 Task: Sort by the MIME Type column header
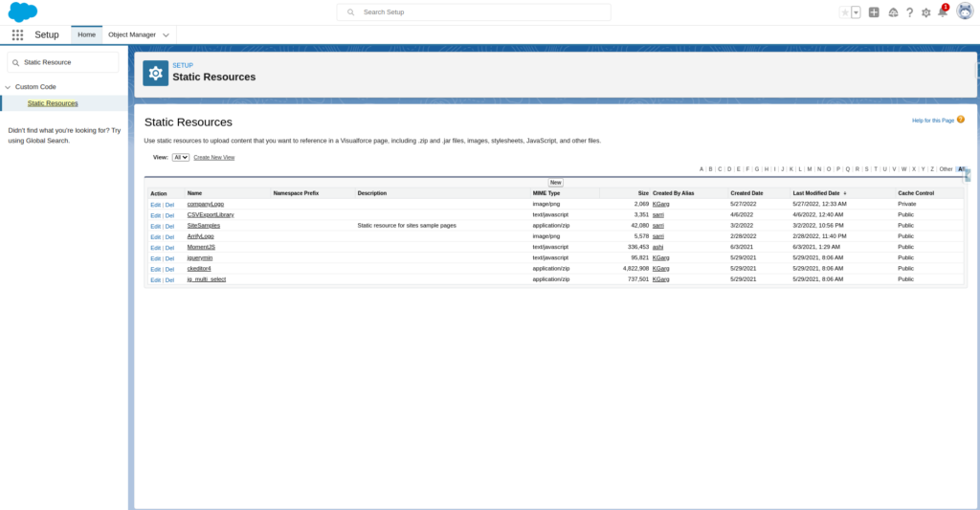(546, 193)
